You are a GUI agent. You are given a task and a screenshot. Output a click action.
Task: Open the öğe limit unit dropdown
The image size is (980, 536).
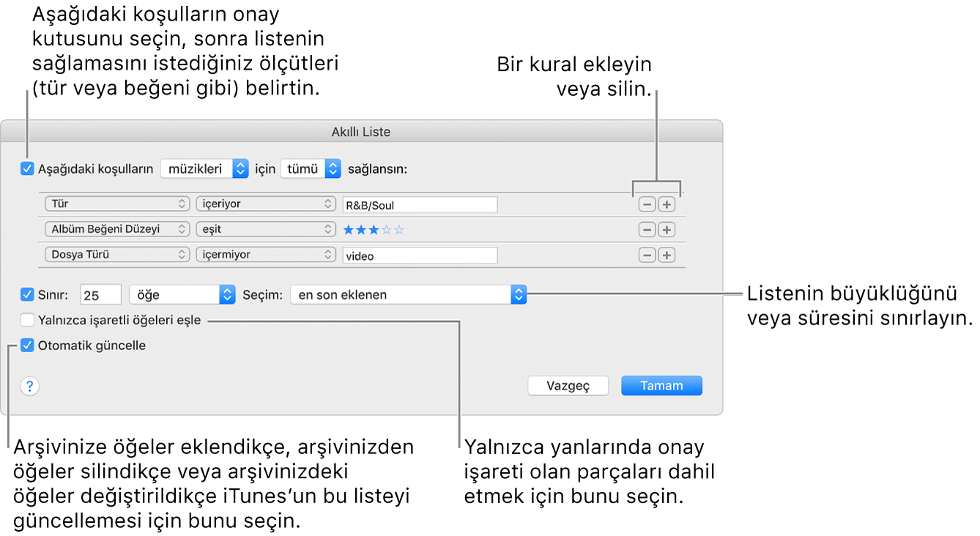coord(182,295)
